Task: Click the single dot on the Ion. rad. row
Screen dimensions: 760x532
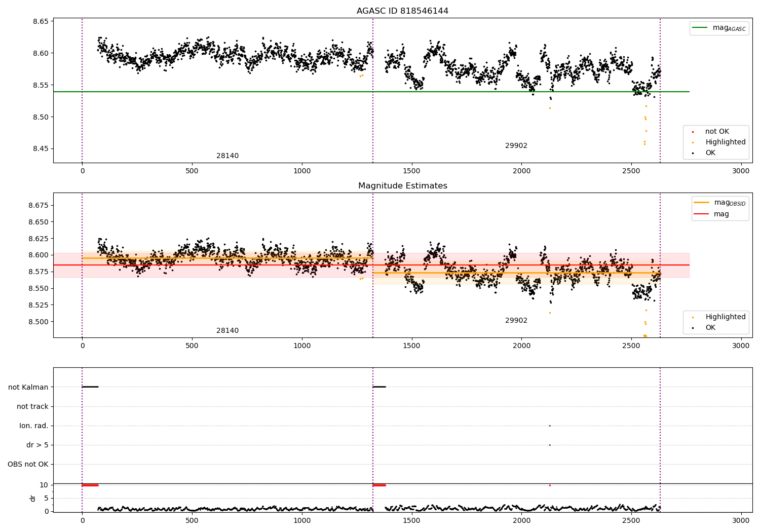Action: (x=550, y=426)
